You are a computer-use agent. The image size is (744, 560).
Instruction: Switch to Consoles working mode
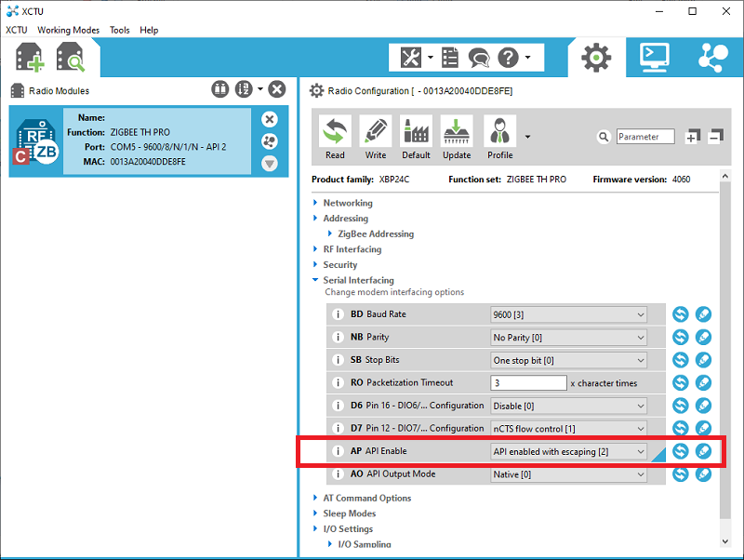point(655,57)
